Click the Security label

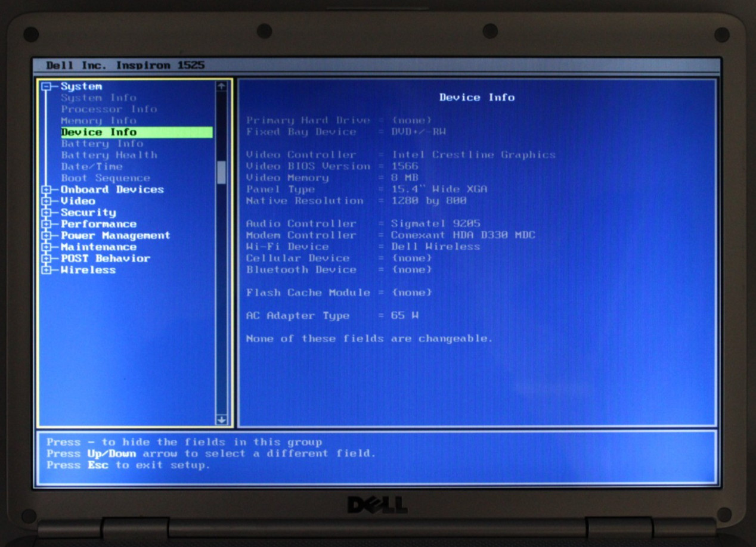click(88, 213)
